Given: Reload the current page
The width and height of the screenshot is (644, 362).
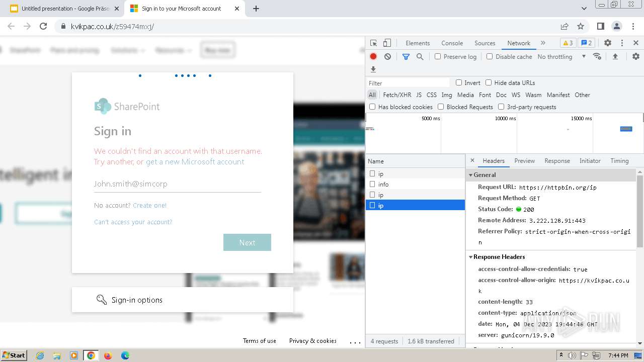Looking at the screenshot, I should point(43,26).
